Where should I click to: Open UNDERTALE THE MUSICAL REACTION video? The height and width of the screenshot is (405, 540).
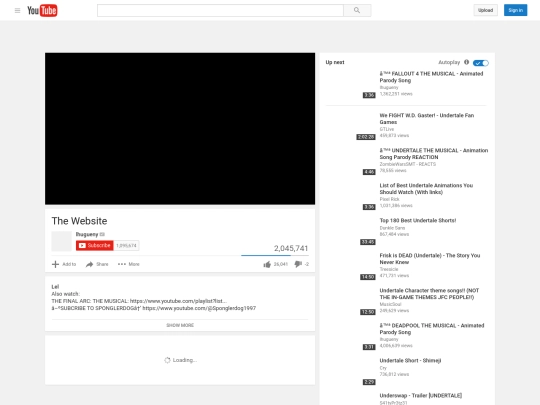click(x=434, y=154)
